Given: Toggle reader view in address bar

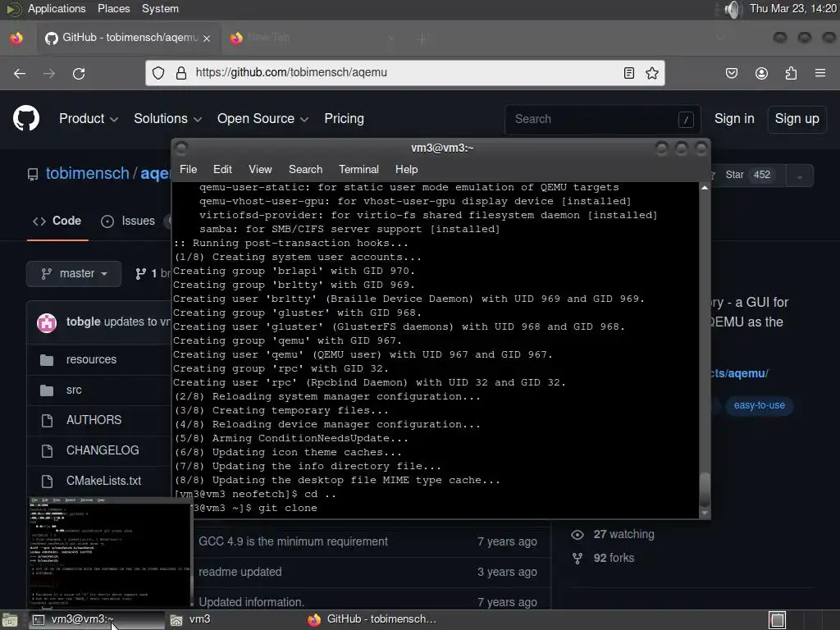Looking at the screenshot, I should 629,73.
